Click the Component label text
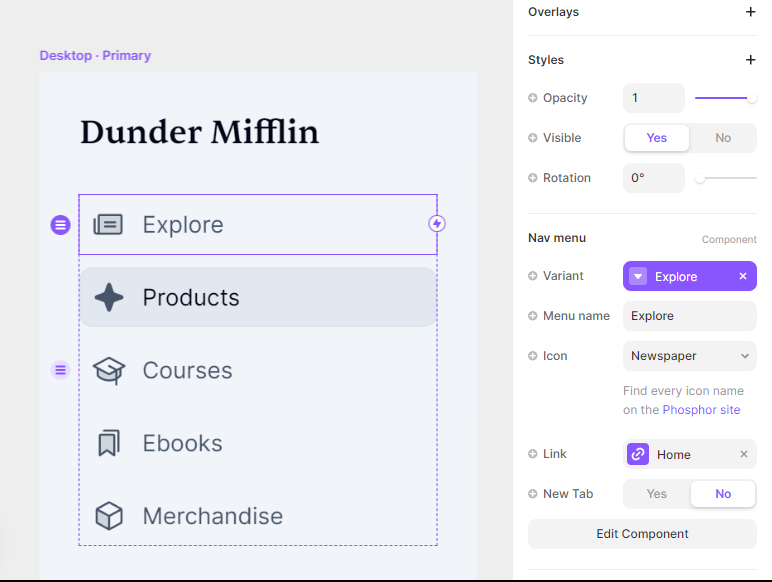Image resolution: width=772 pixels, height=582 pixels. tap(729, 239)
